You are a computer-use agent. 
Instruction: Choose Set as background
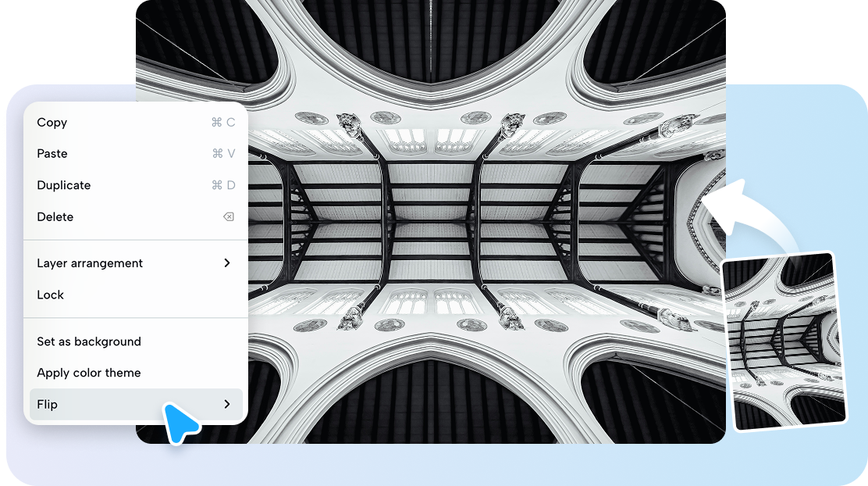tap(88, 341)
